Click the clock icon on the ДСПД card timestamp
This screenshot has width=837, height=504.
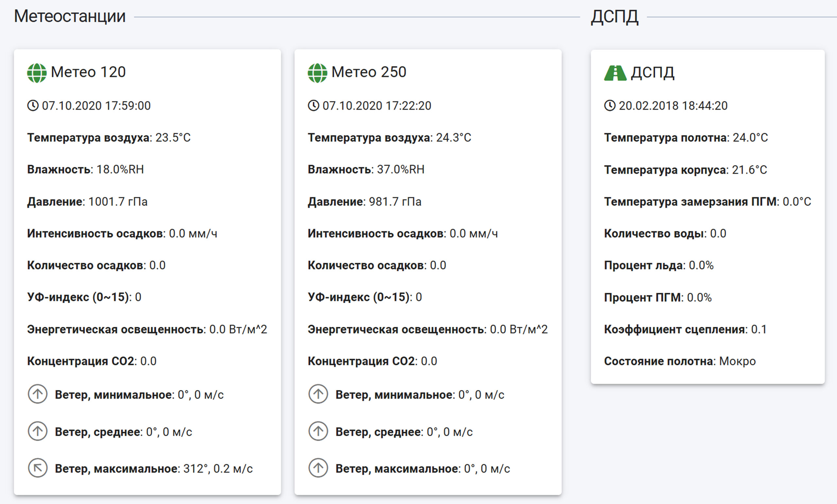(x=610, y=106)
